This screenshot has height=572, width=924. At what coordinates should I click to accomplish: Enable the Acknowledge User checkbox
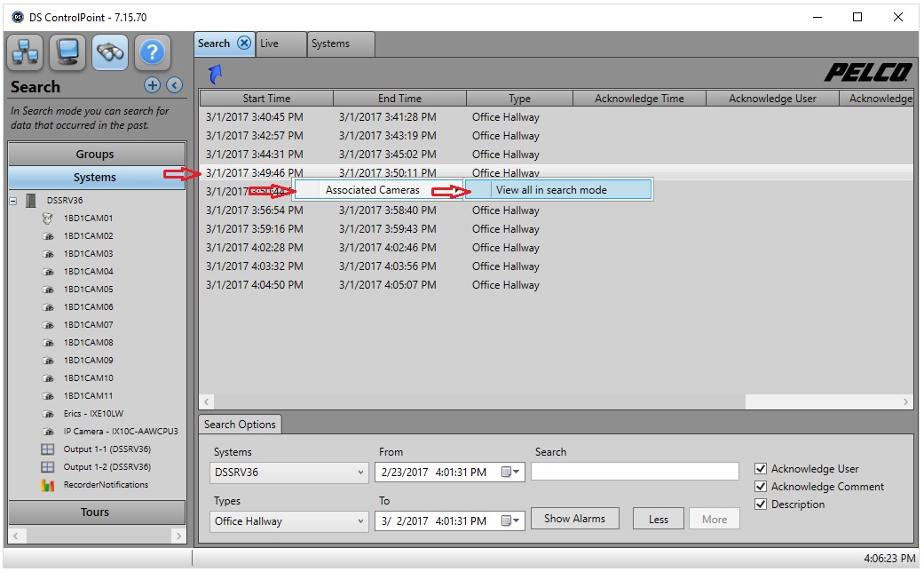(x=761, y=468)
